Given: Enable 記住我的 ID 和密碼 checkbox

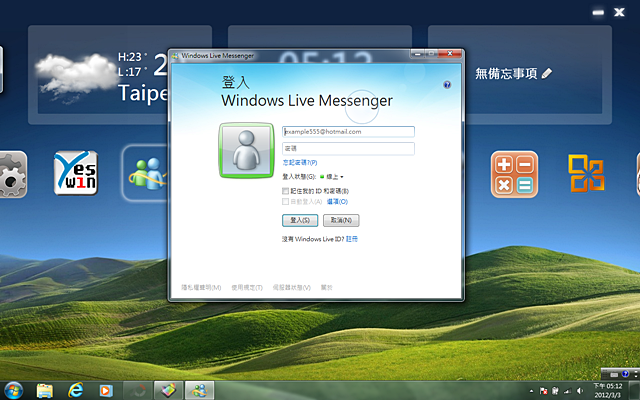Looking at the screenshot, I should [x=285, y=191].
